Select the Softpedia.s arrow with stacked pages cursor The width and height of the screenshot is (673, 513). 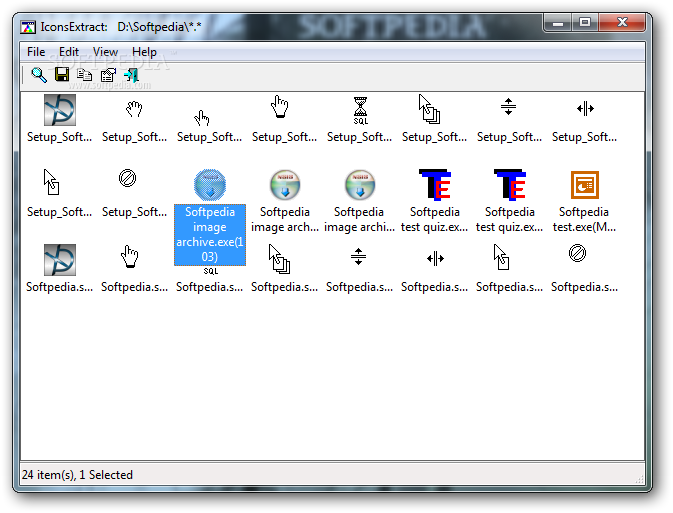coord(279,259)
